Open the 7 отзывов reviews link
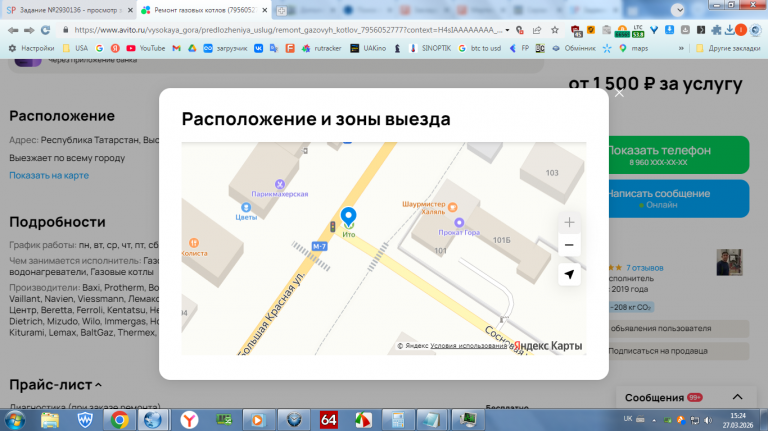Screen dimensions: 768x431 coord(645,268)
